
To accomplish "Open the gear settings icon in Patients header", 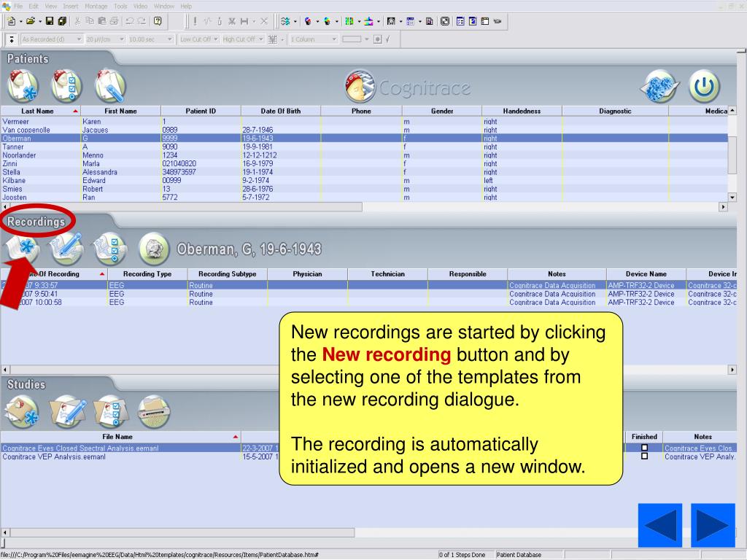I will 659,86.
